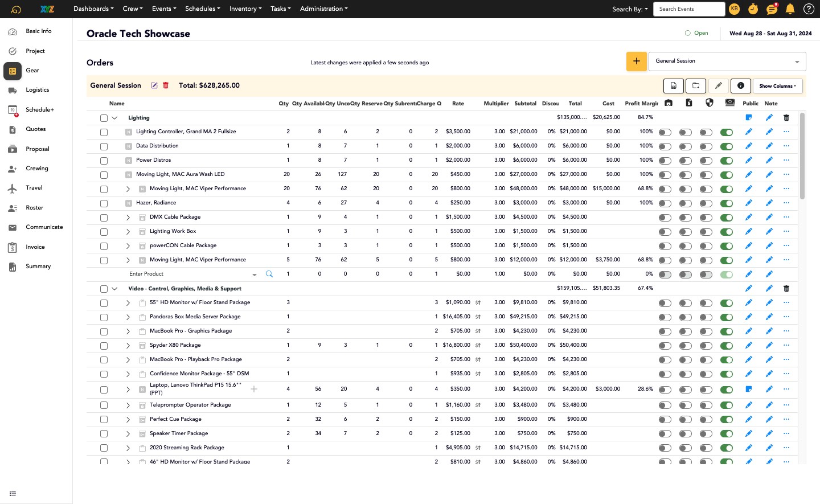Click the notification bell icon
The height and width of the screenshot is (504, 820).
[x=790, y=9]
